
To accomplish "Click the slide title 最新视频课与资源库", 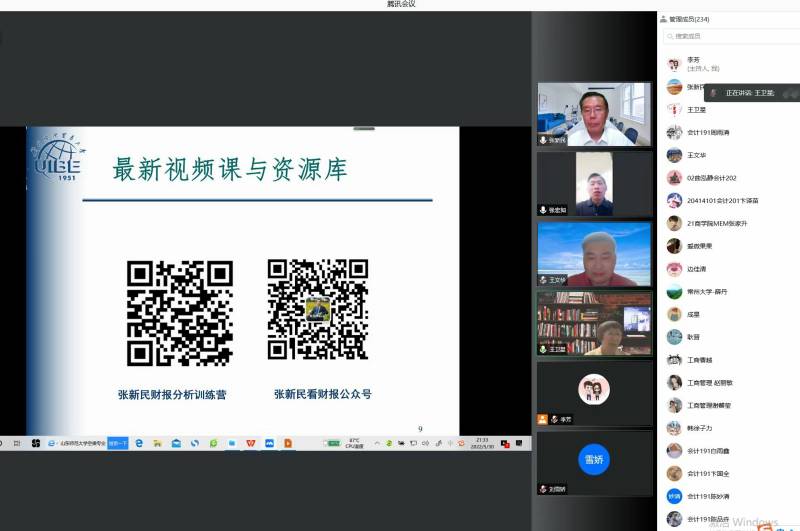I will click(x=230, y=169).
